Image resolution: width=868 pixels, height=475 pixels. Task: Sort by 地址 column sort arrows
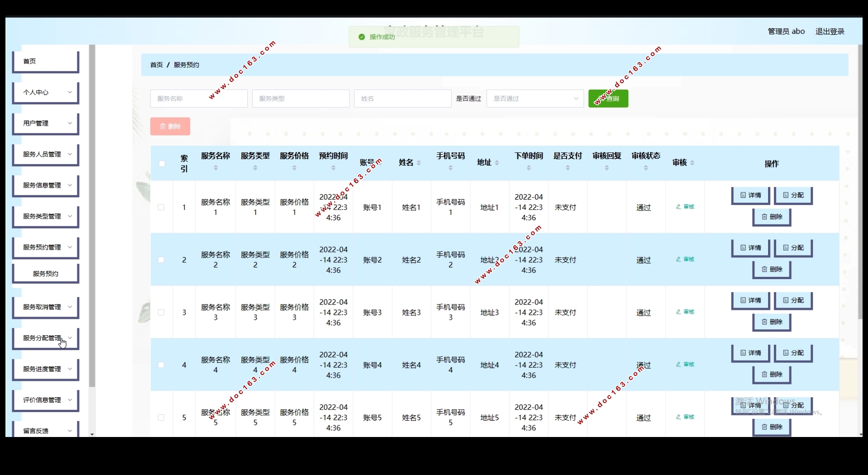point(497,163)
